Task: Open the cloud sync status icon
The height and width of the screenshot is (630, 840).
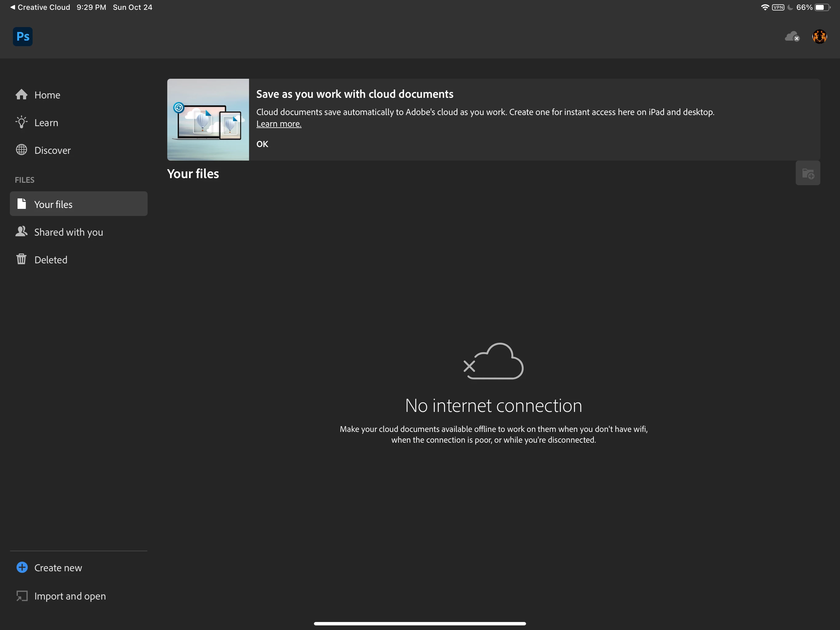Action: click(x=792, y=37)
